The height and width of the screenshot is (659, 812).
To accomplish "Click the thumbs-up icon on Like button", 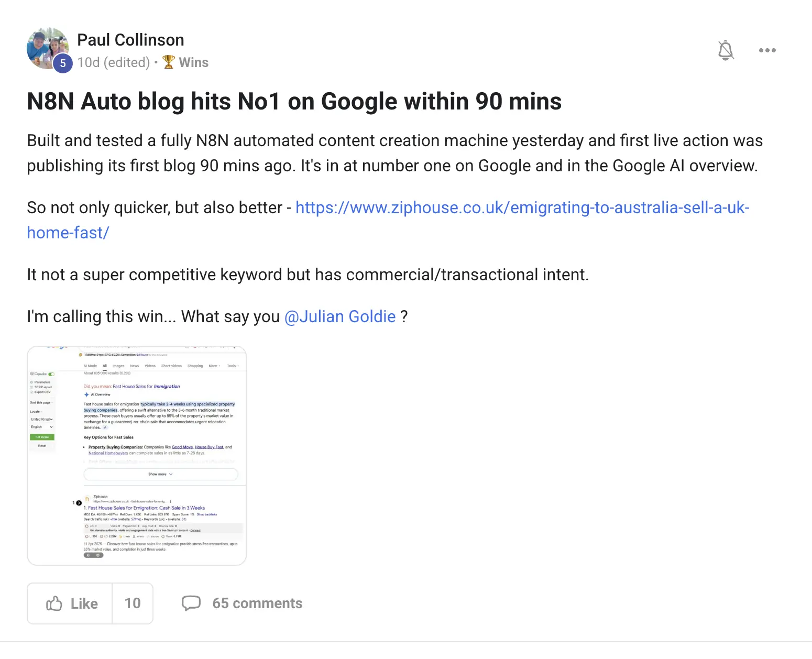I will pyautogui.click(x=54, y=603).
